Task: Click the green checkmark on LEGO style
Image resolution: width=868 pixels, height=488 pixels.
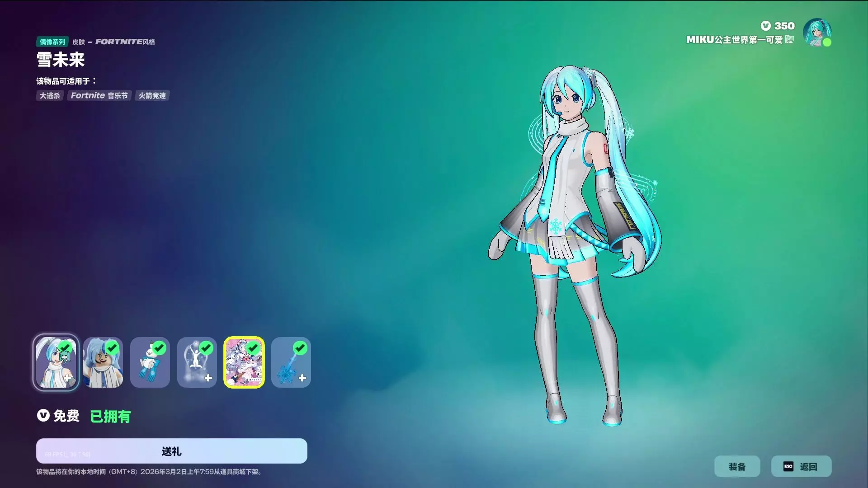Action: tap(112, 348)
